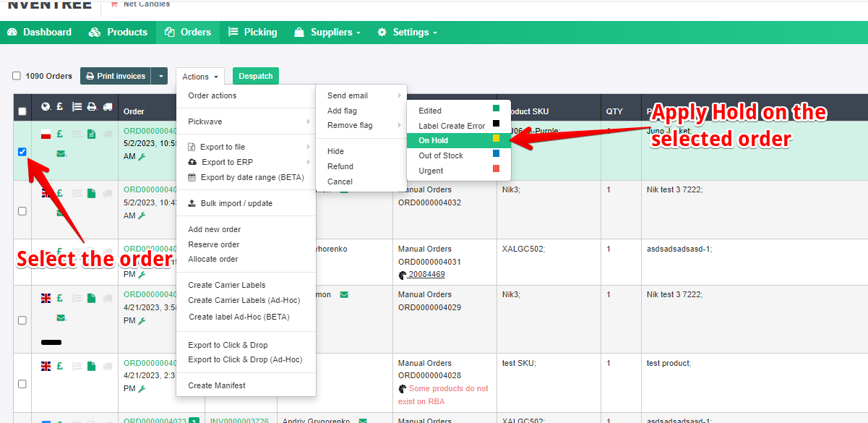This screenshot has width=868, height=423.
Task: Click the truck icon in the table header
Action: pyautogui.click(x=108, y=107)
